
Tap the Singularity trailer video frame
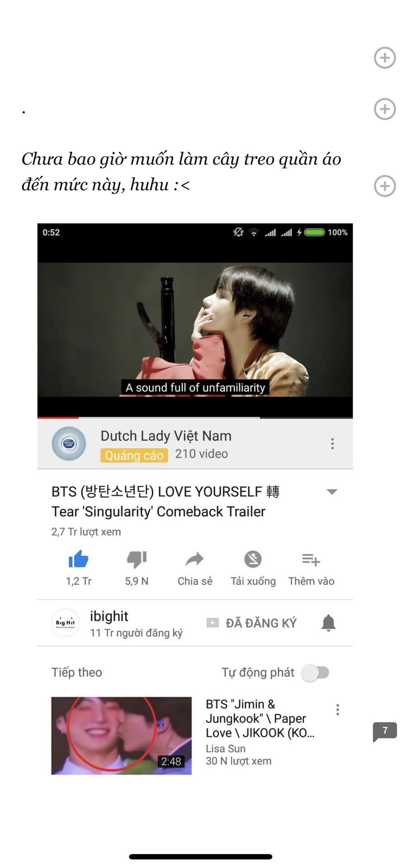pos(195,330)
